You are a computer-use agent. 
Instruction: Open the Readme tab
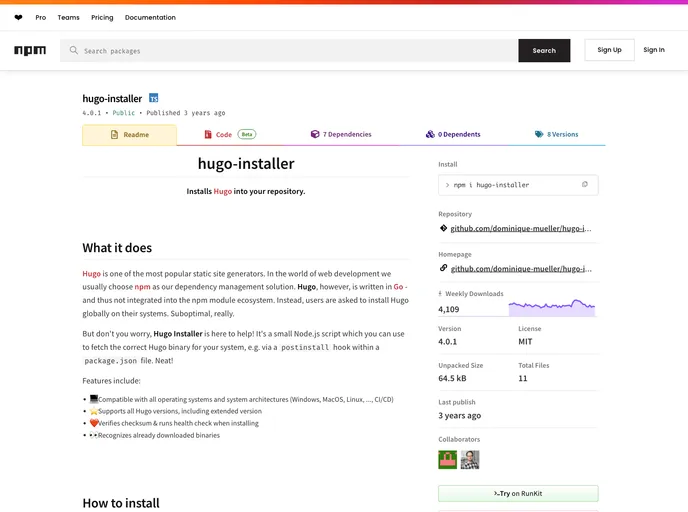point(129,135)
